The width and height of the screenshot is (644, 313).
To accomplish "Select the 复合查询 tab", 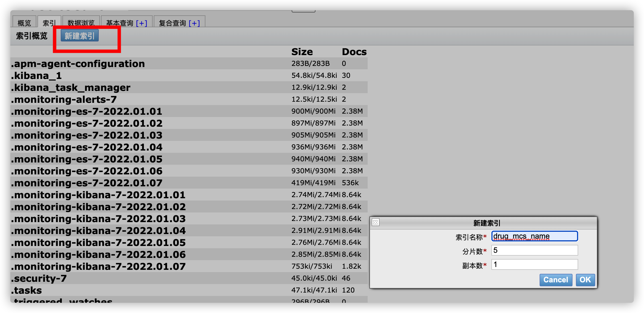I will [172, 23].
